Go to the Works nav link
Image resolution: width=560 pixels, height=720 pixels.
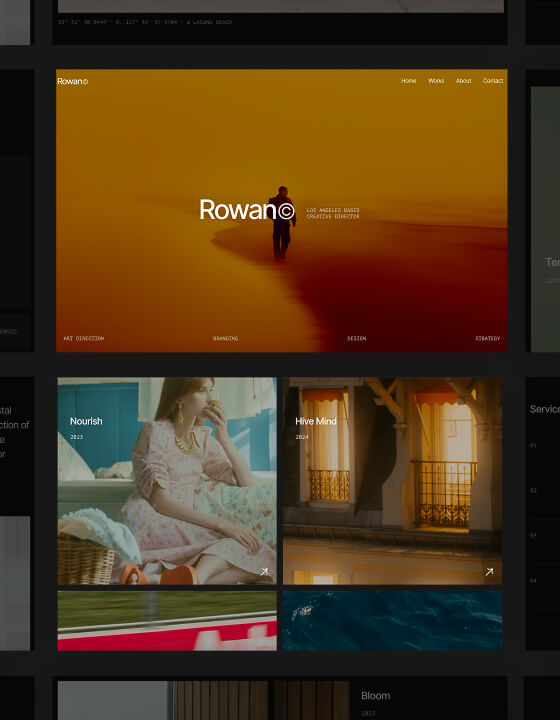pos(436,81)
